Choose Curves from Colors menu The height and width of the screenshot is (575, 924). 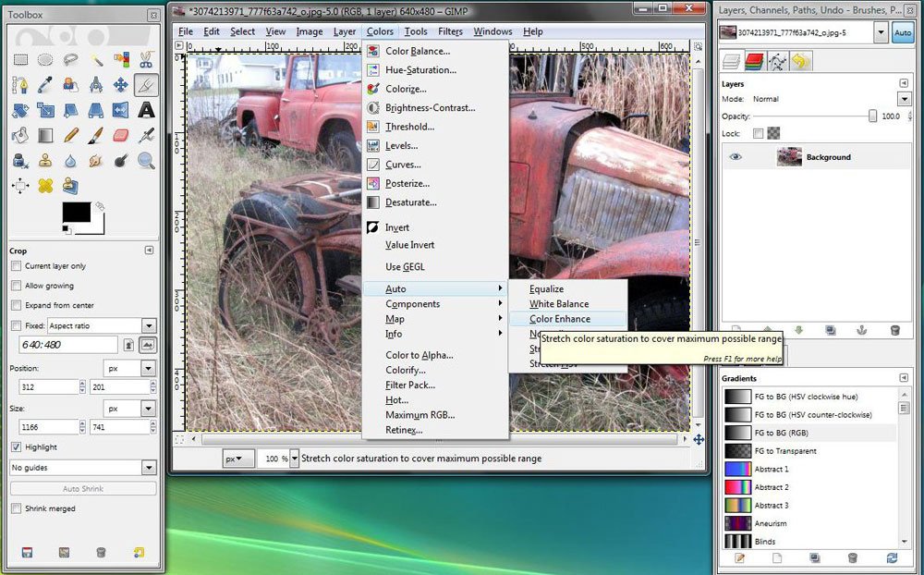(x=435, y=165)
